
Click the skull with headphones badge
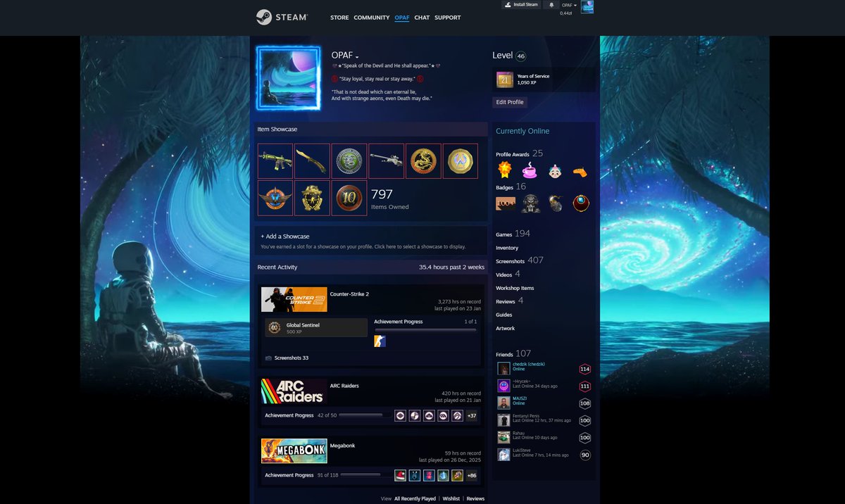pos(530,203)
